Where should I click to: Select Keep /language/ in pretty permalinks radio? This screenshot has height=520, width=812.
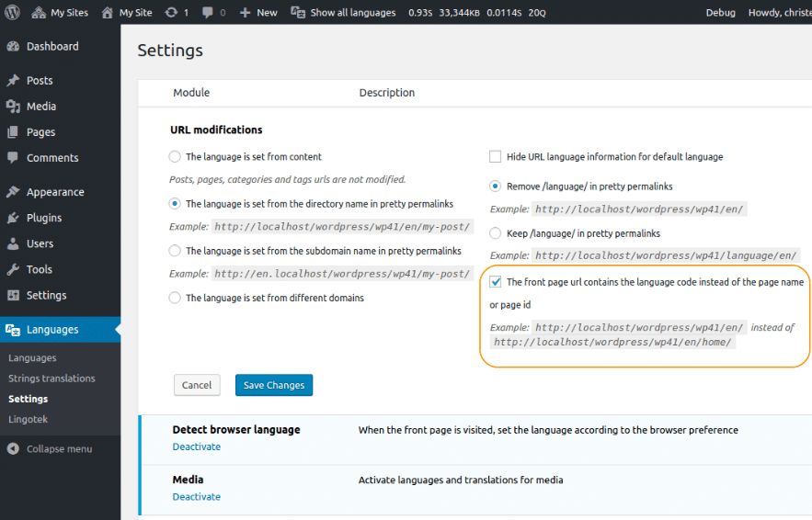tap(495, 233)
